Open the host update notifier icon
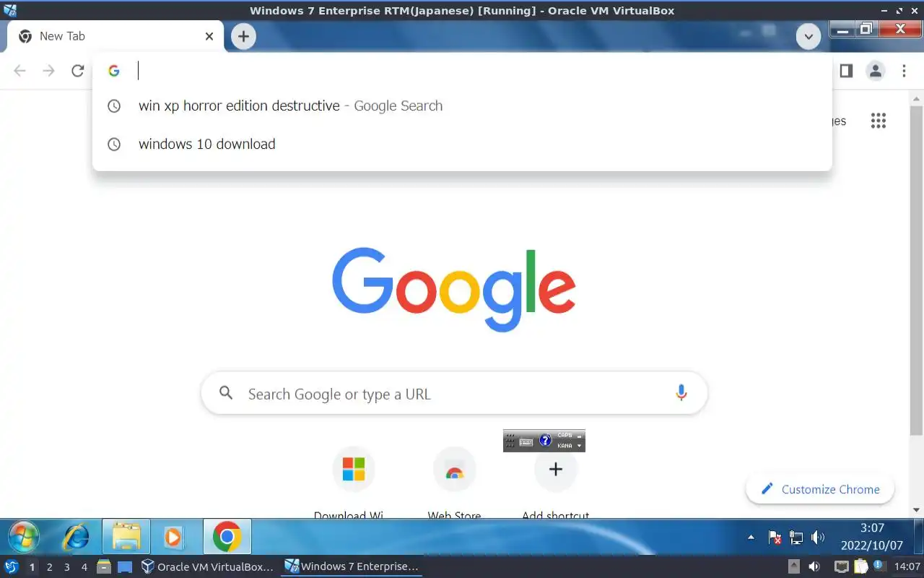This screenshot has width=924, height=578. click(x=879, y=566)
